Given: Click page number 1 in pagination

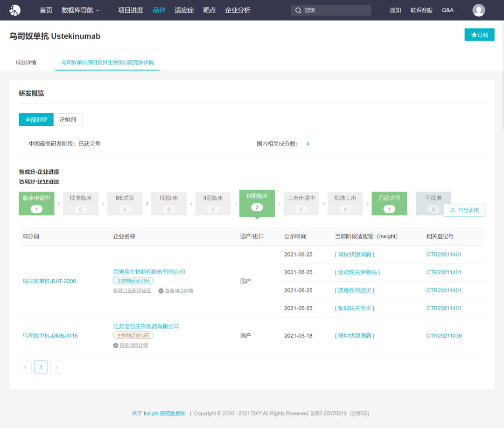Looking at the screenshot, I should click(x=41, y=367).
